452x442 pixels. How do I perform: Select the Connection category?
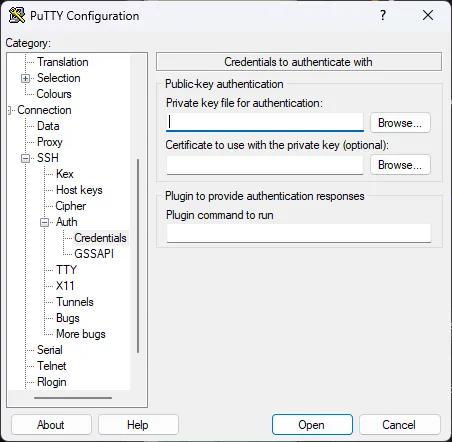click(x=44, y=110)
